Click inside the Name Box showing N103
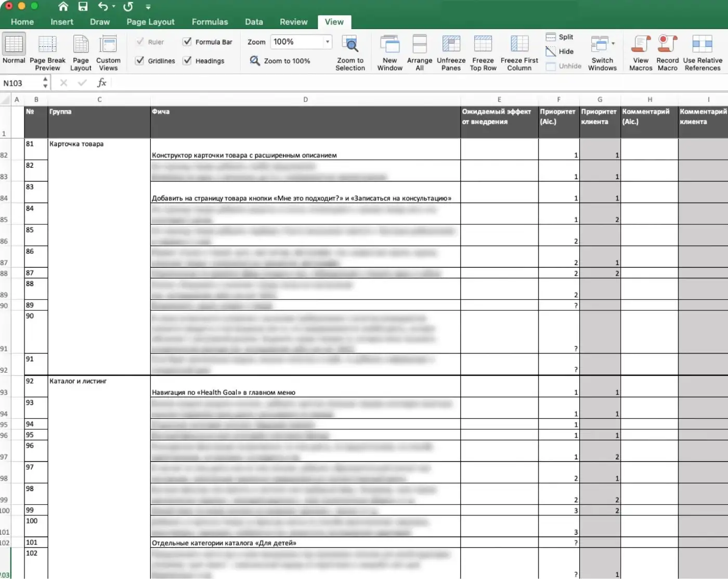 (x=20, y=83)
